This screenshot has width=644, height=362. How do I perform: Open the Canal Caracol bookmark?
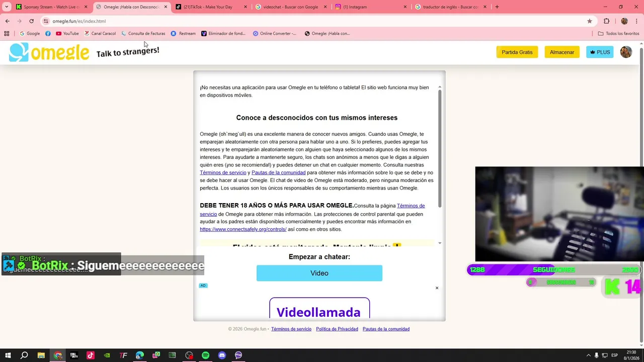pyautogui.click(x=100, y=34)
